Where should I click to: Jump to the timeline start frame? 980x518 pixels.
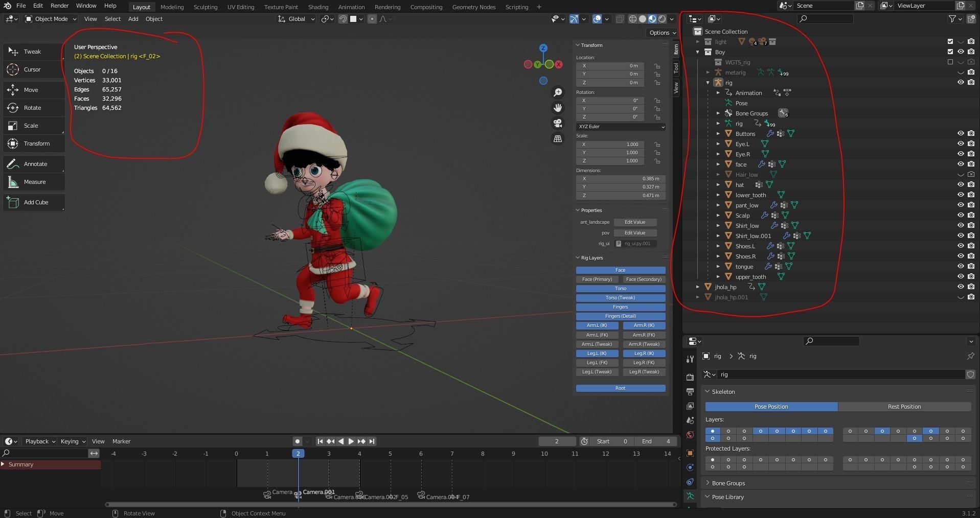coord(320,441)
